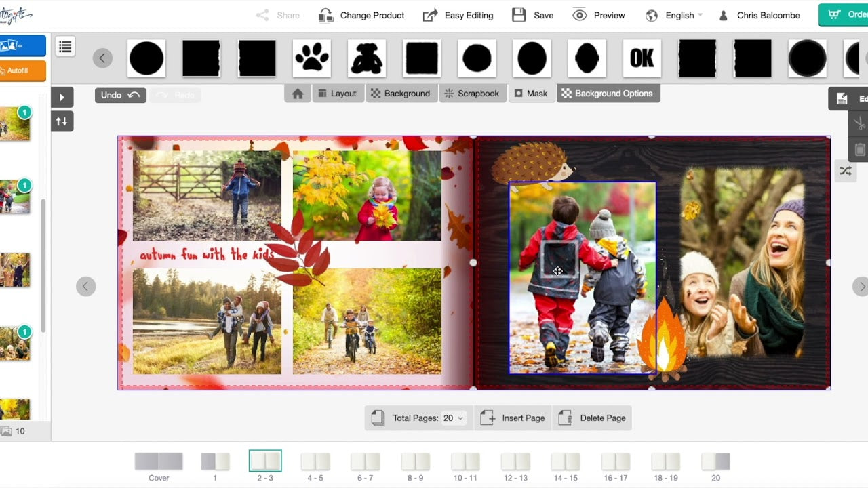This screenshot has height=488, width=868.
Task: Click the shuffle layout icon
Action: coord(846,171)
